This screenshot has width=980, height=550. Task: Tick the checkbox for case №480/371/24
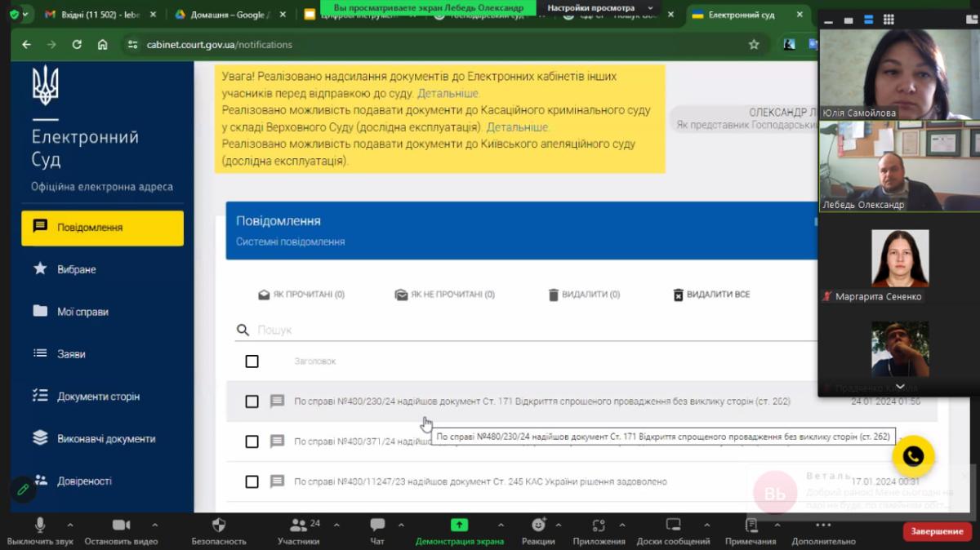point(252,441)
